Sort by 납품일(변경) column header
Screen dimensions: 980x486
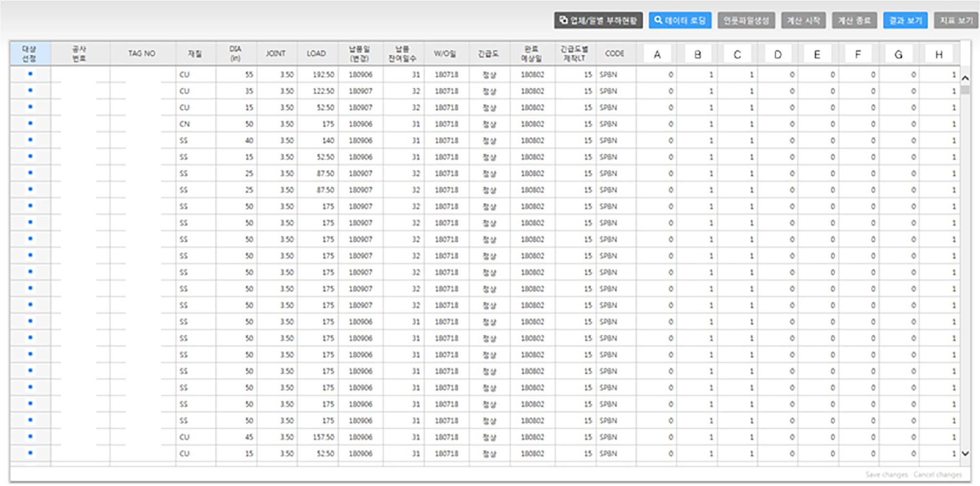[360, 54]
